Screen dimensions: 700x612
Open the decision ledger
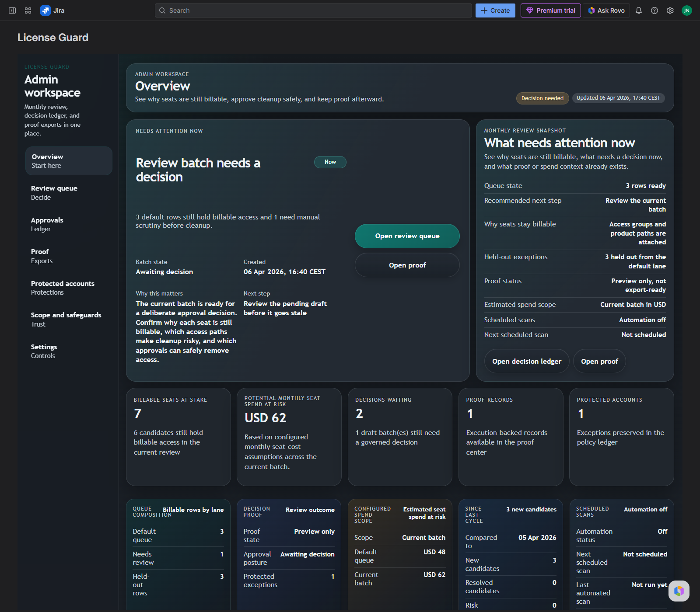click(526, 361)
